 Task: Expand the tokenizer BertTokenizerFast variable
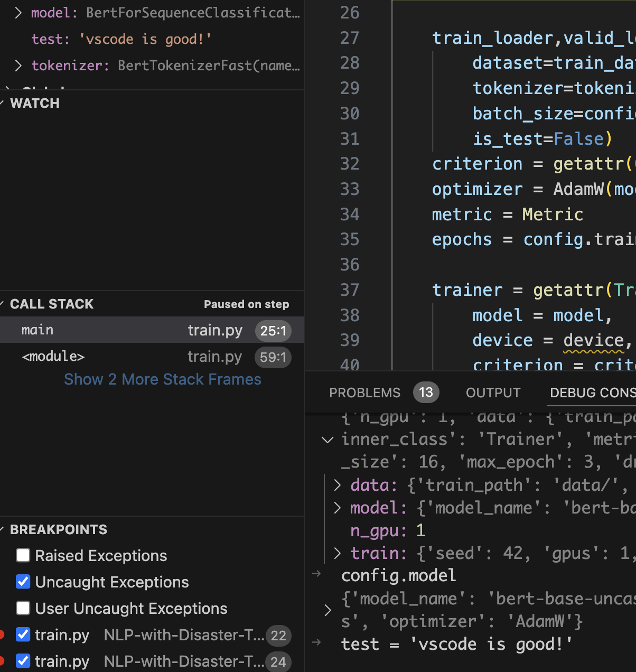pyautogui.click(x=18, y=65)
